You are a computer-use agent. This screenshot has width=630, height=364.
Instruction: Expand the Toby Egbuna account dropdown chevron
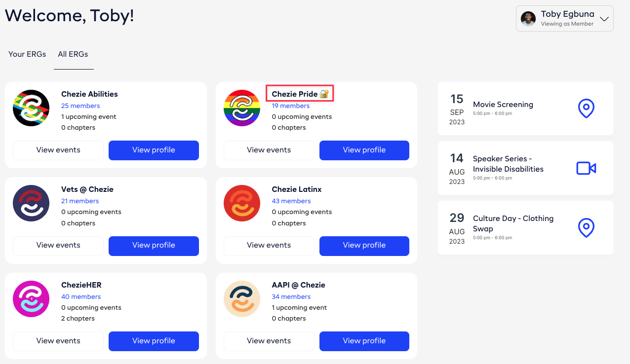pos(604,19)
